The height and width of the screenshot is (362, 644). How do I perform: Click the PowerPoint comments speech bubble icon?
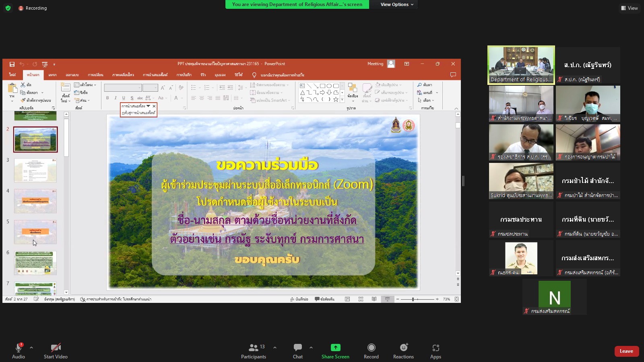453,75
